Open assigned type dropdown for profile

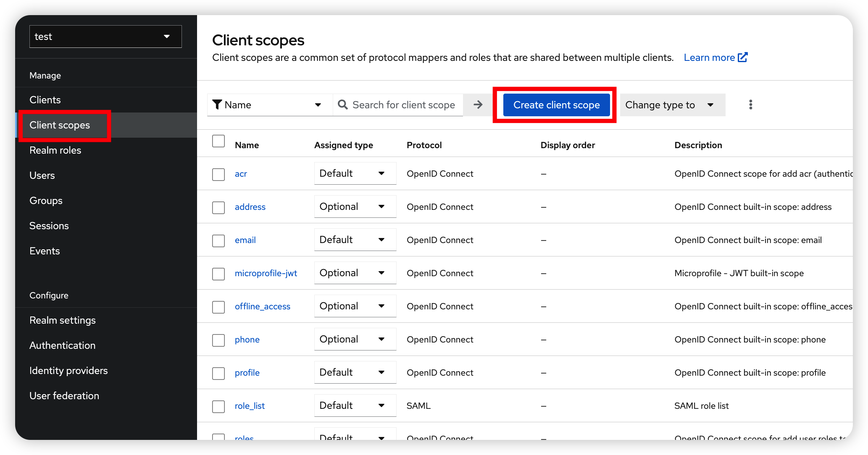click(355, 372)
